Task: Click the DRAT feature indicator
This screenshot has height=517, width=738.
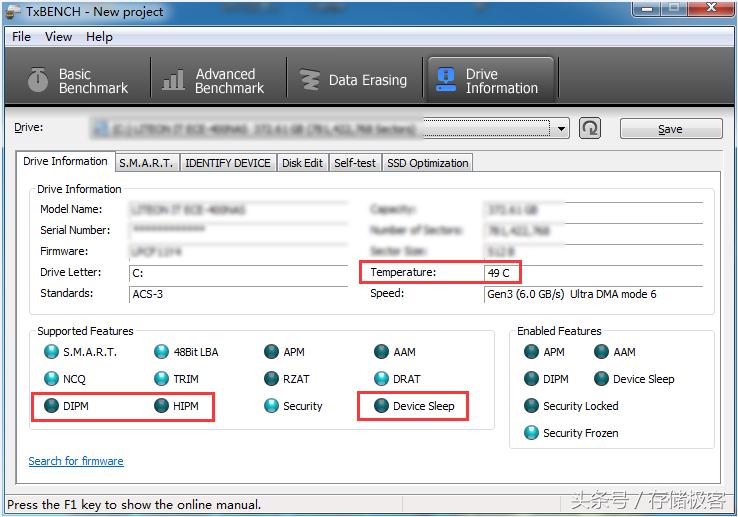Action: (381, 379)
